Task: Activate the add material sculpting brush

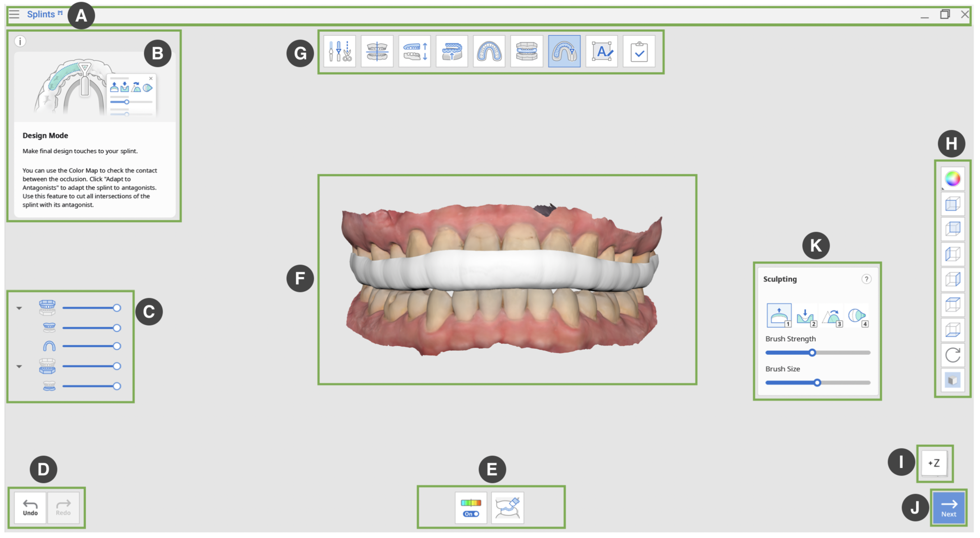Action: [x=779, y=315]
